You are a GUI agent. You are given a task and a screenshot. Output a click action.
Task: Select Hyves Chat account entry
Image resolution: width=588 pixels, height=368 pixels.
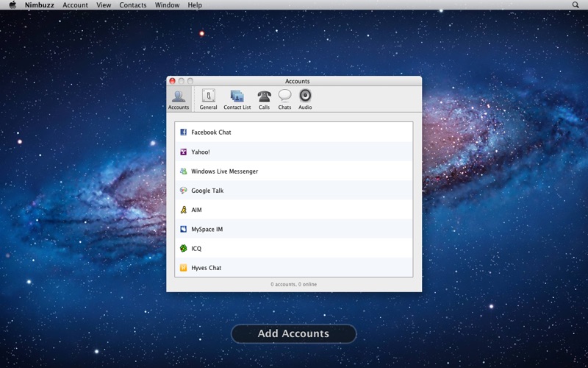(206, 268)
